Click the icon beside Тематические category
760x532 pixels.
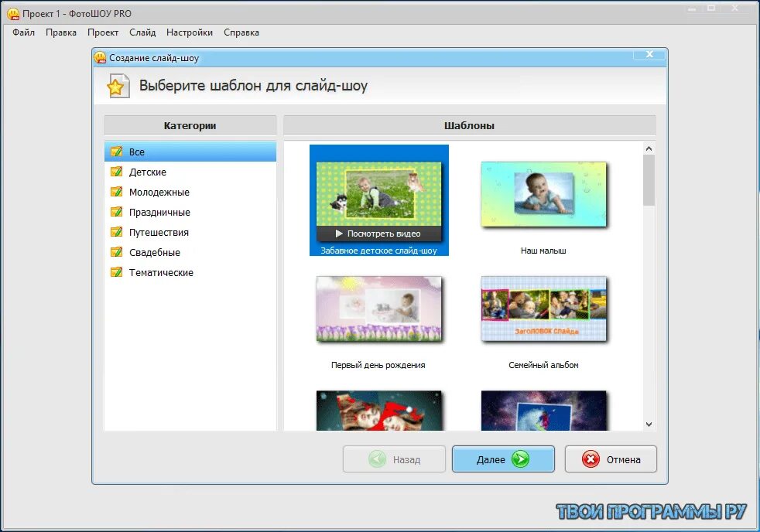(x=116, y=272)
